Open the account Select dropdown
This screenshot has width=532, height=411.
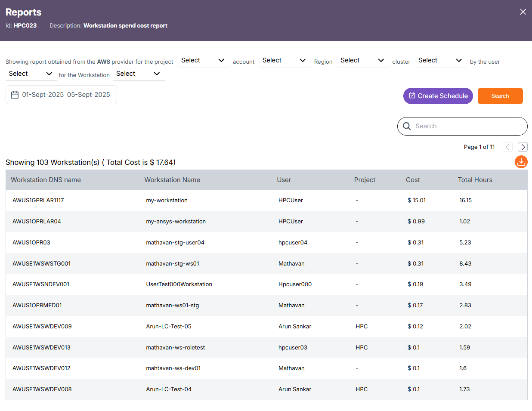285,60
